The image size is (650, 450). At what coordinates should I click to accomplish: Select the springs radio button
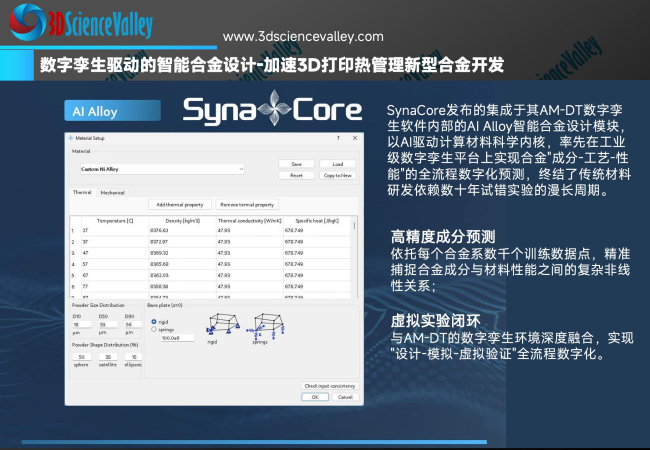(x=154, y=329)
